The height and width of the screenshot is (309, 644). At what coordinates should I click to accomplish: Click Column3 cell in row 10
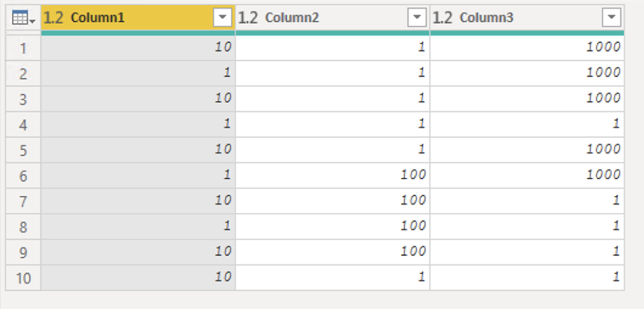(x=527, y=278)
